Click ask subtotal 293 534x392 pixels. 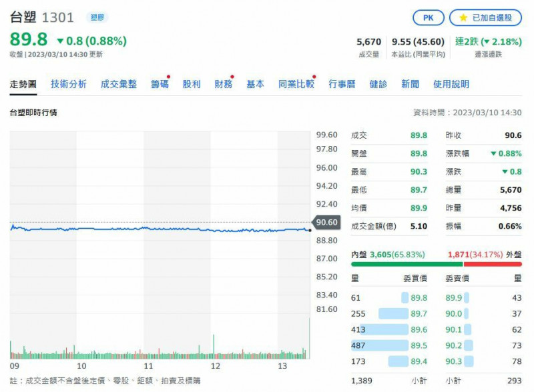point(514,381)
